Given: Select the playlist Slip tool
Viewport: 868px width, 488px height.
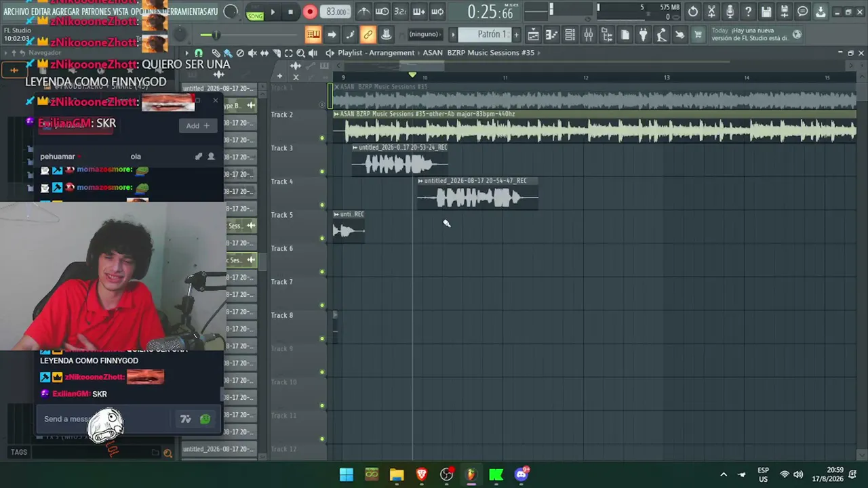Looking at the screenshot, I should click(264, 53).
